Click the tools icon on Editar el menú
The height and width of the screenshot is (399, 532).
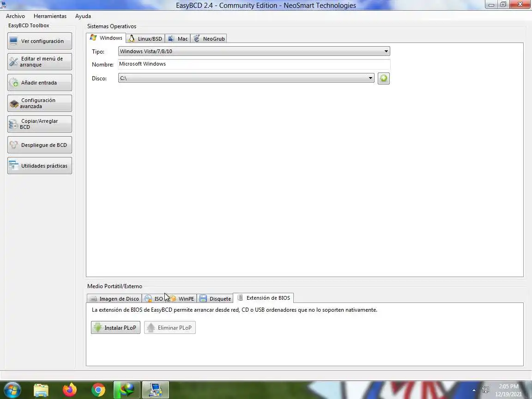[13, 62]
